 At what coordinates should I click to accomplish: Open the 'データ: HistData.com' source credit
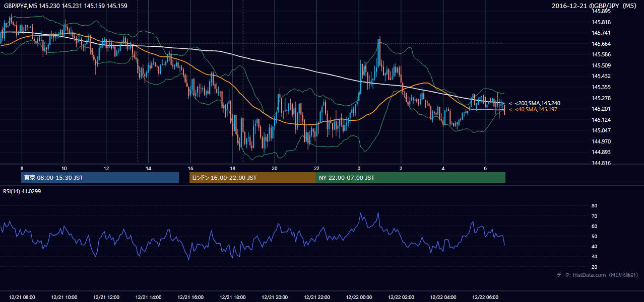(597, 275)
